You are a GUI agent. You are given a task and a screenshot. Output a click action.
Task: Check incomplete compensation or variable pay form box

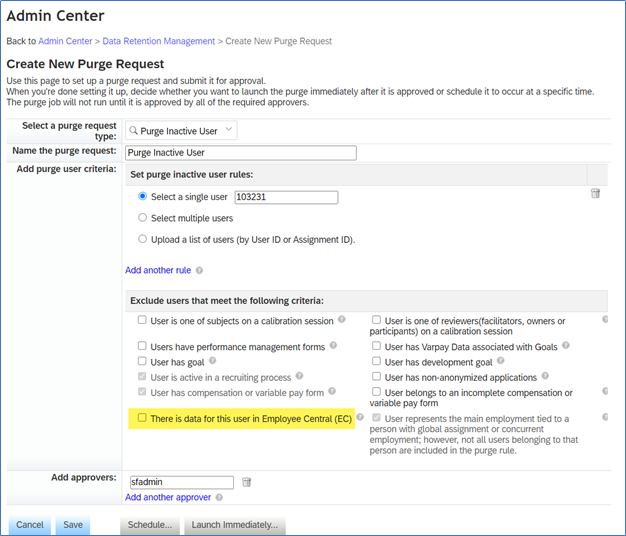[x=376, y=392]
